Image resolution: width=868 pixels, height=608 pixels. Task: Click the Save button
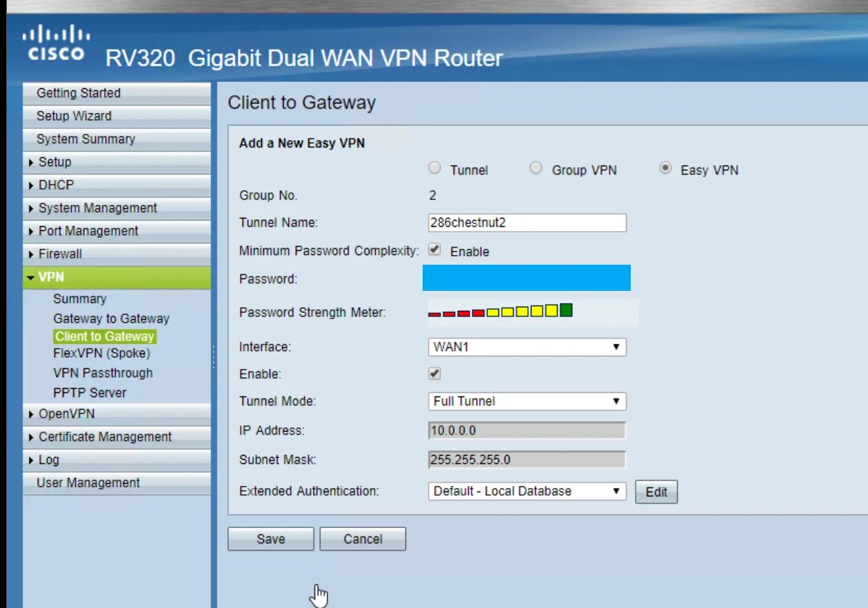270,539
